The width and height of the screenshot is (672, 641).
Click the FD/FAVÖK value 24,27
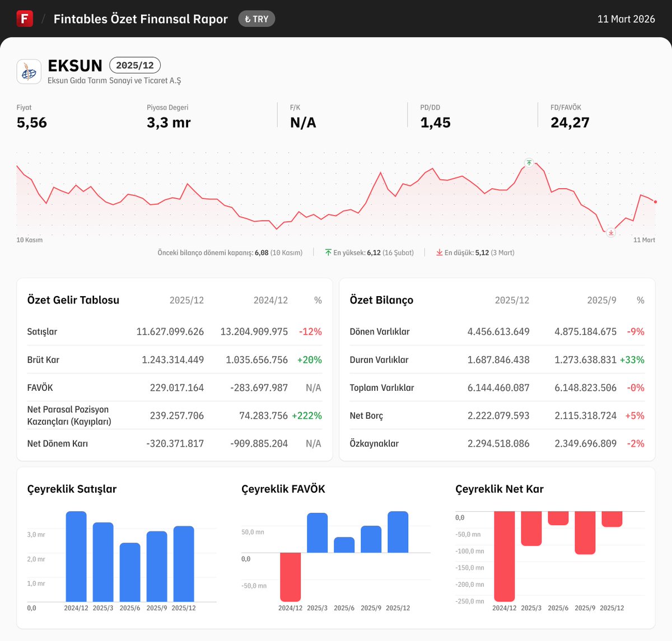(570, 123)
